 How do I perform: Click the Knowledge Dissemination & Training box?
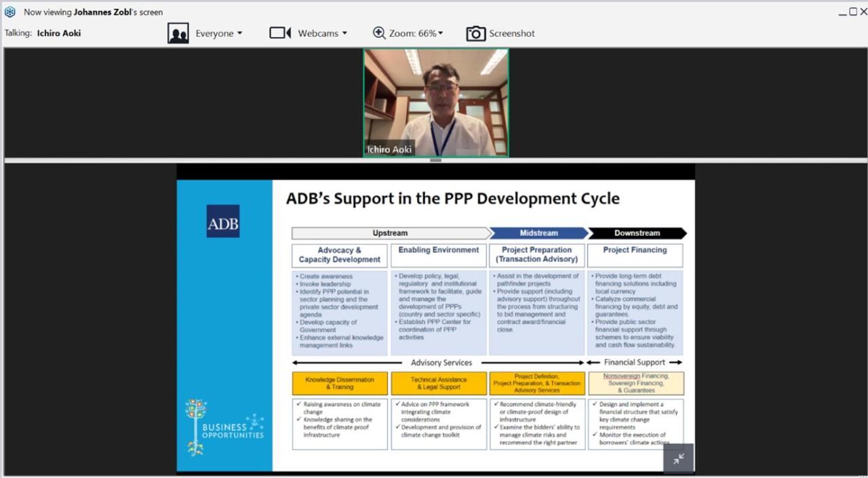click(x=340, y=384)
